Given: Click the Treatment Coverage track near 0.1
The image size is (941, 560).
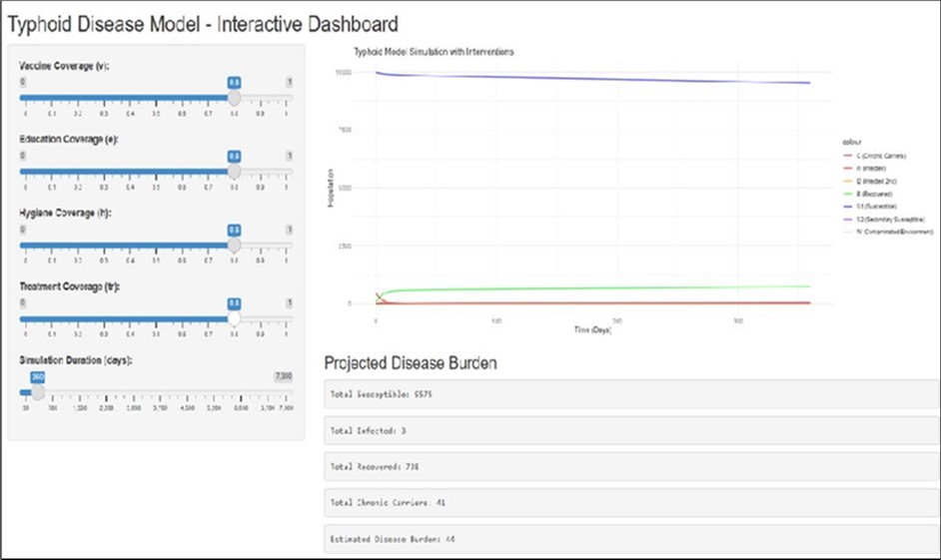Looking at the screenshot, I should 51,319.
